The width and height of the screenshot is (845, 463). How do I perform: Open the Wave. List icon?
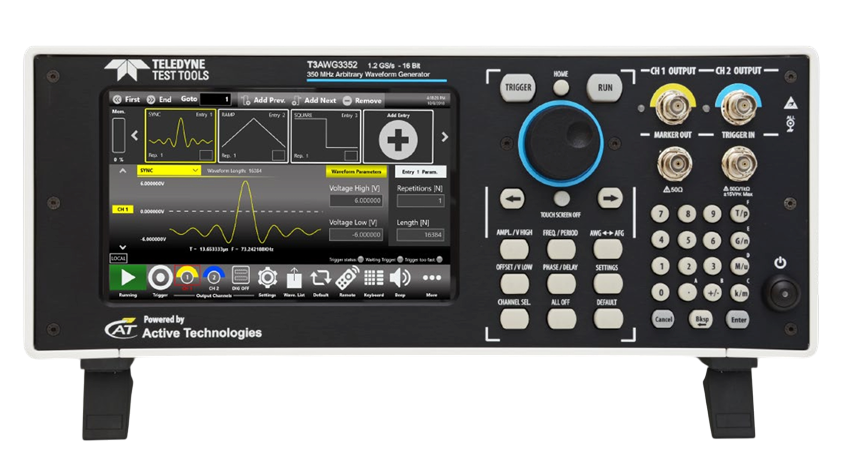(294, 278)
